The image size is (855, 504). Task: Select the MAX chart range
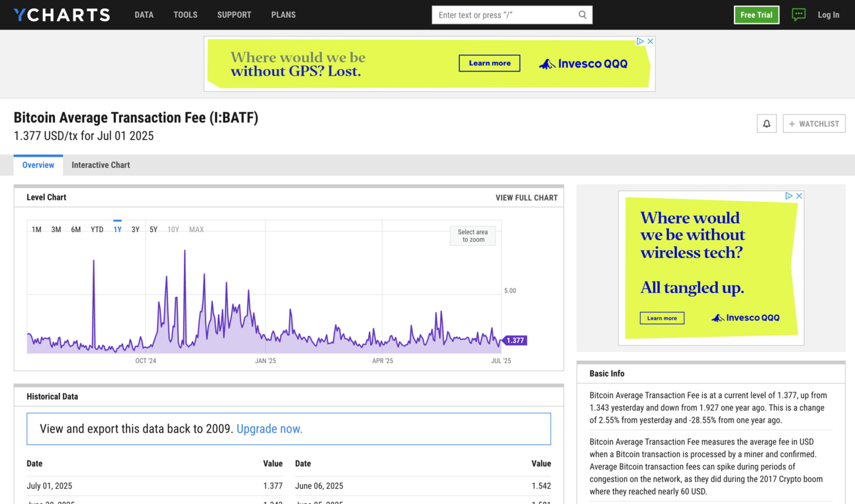click(197, 230)
